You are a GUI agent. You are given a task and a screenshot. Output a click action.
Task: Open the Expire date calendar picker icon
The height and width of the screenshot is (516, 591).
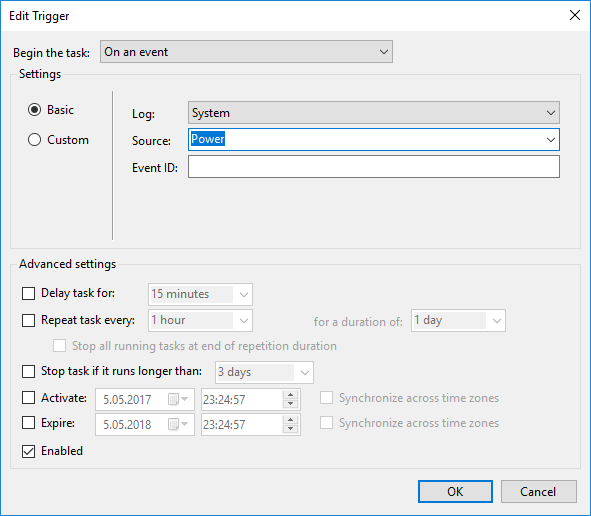coord(178,424)
